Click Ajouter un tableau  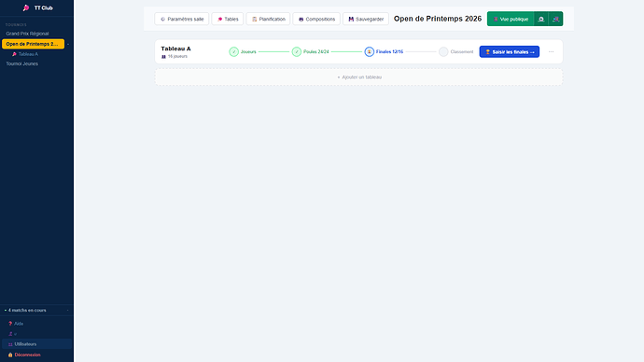tap(359, 77)
